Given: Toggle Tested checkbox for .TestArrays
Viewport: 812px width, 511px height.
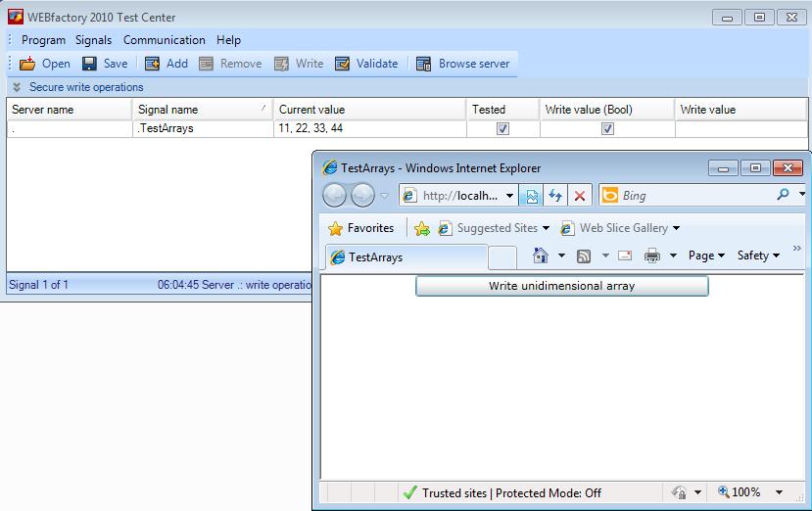Looking at the screenshot, I should click(x=502, y=128).
